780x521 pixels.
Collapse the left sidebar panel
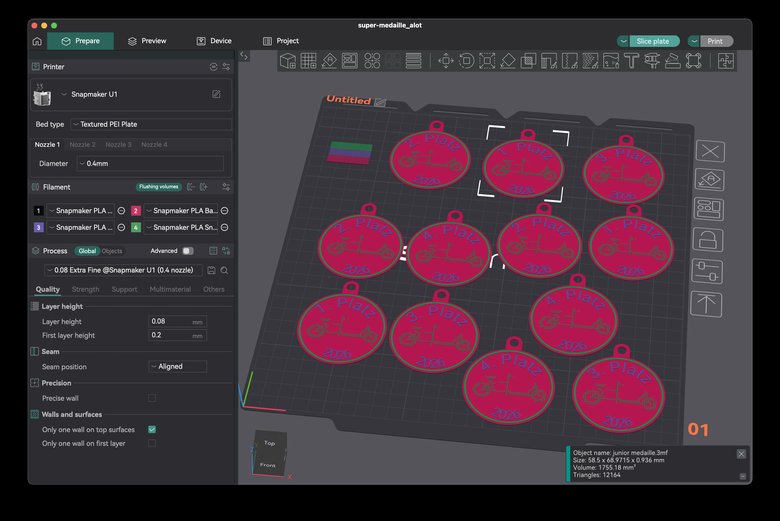point(244,56)
